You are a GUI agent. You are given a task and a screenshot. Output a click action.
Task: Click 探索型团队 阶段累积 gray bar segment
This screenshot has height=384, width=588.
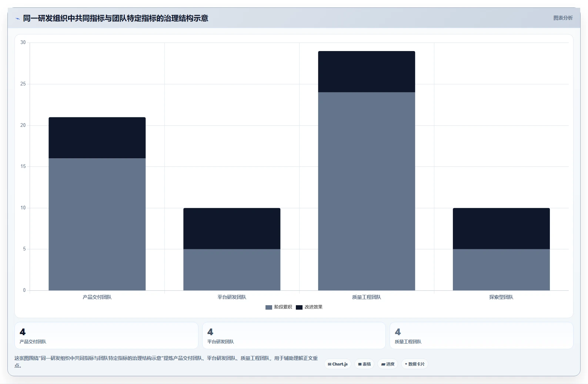coord(501,270)
